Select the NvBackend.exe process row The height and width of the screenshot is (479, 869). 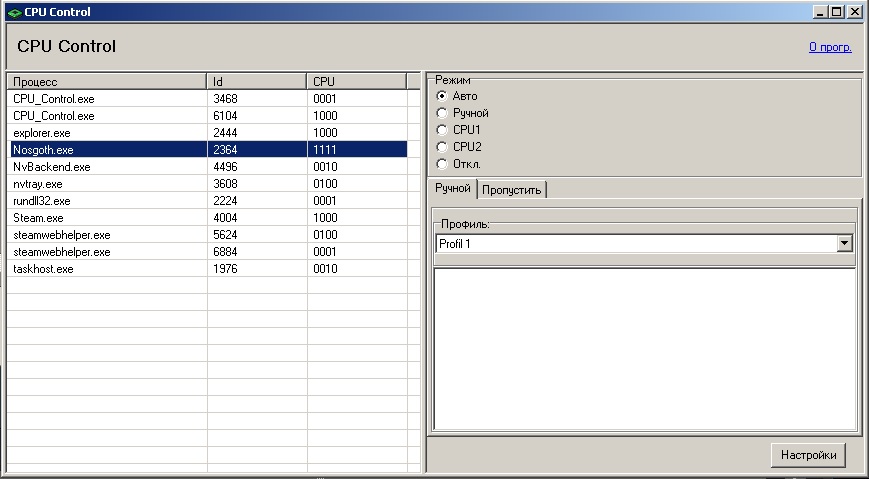208,167
